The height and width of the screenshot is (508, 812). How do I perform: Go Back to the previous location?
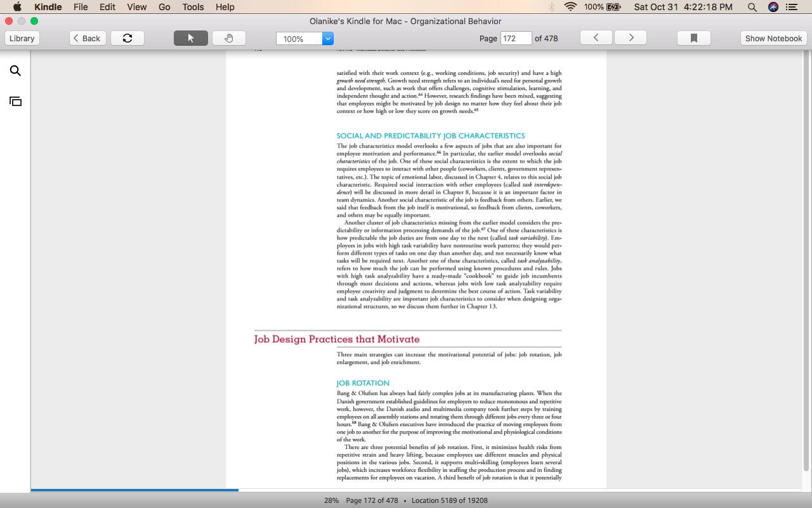pos(88,38)
